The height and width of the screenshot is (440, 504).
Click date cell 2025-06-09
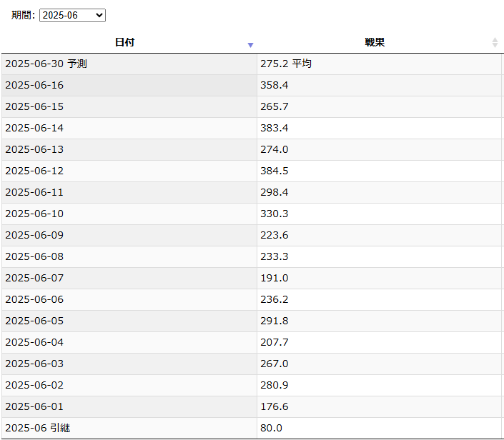click(129, 236)
